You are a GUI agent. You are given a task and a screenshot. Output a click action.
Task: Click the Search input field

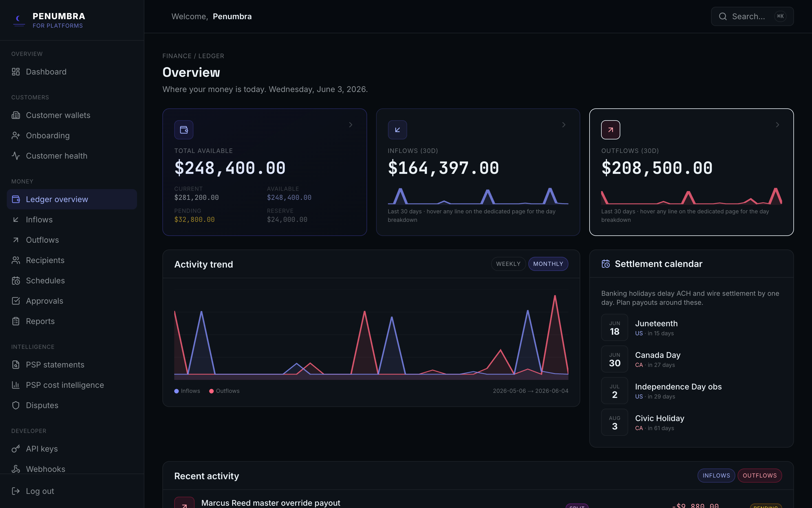pos(752,16)
